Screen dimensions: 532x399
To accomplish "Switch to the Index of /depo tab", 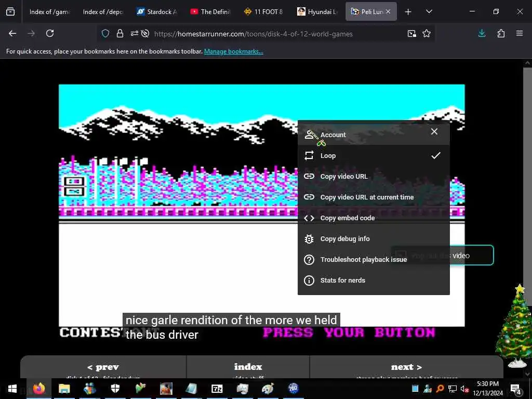I will pos(103,12).
